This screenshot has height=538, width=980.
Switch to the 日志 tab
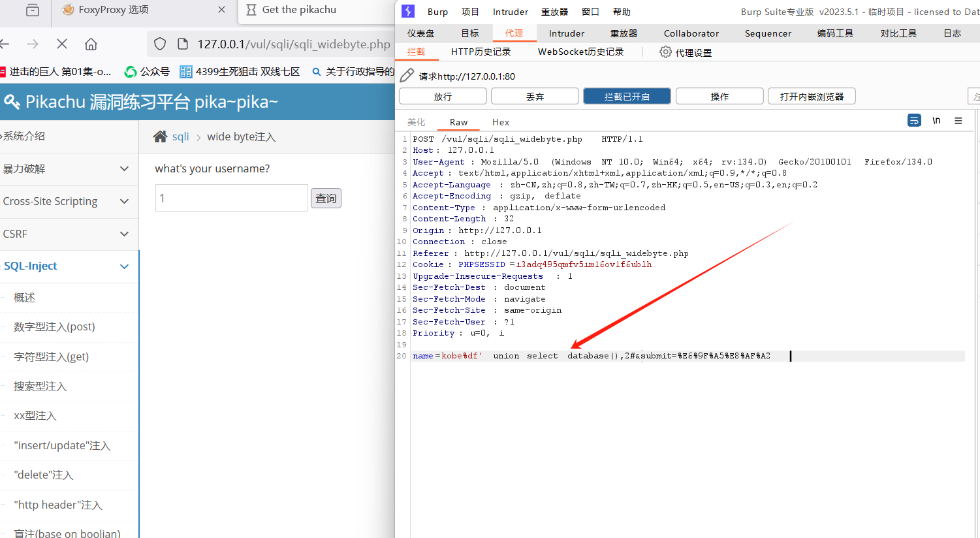point(952,33)
